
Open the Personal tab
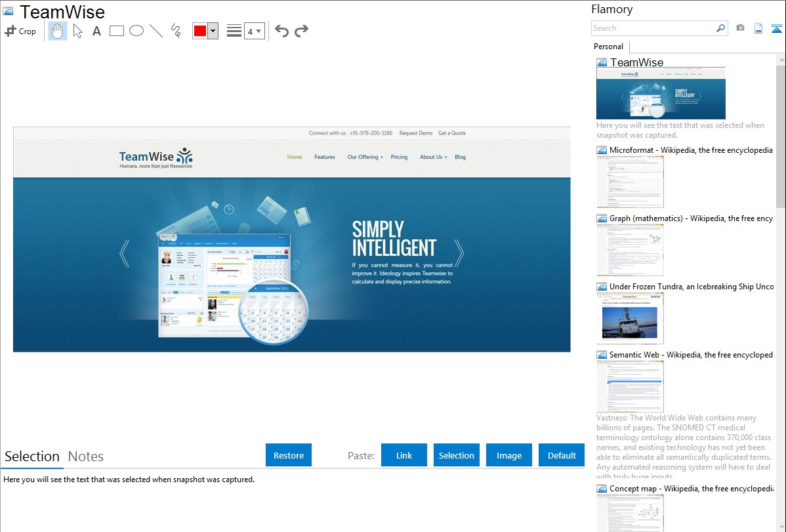tap(608, 47)
